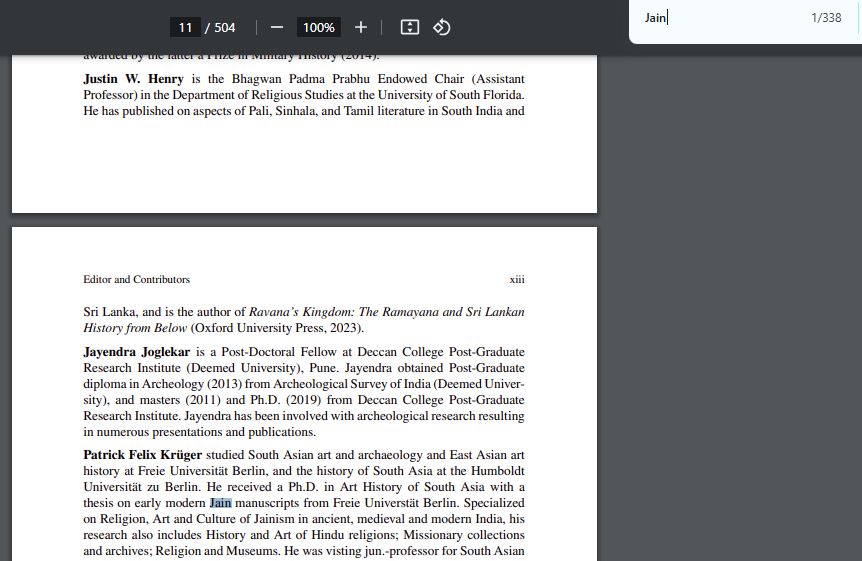
Task: Click the gray area right of the page
Action: click(x=728, y=300)
